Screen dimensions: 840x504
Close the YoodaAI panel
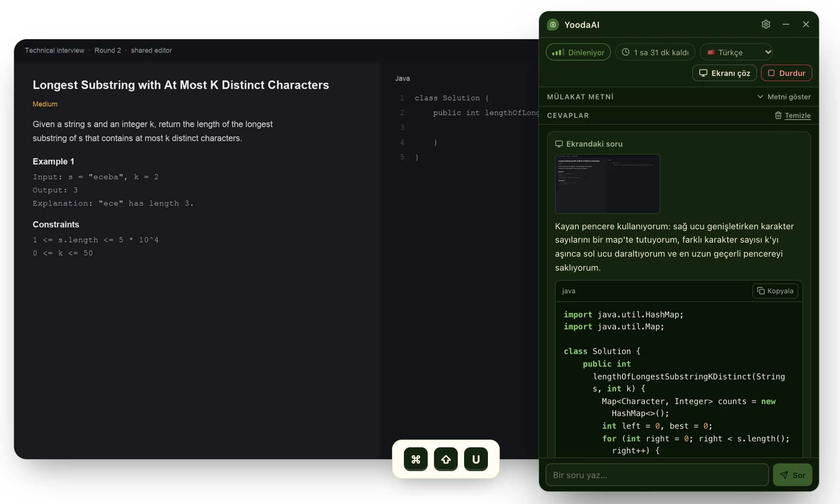(x=806, y=24)
